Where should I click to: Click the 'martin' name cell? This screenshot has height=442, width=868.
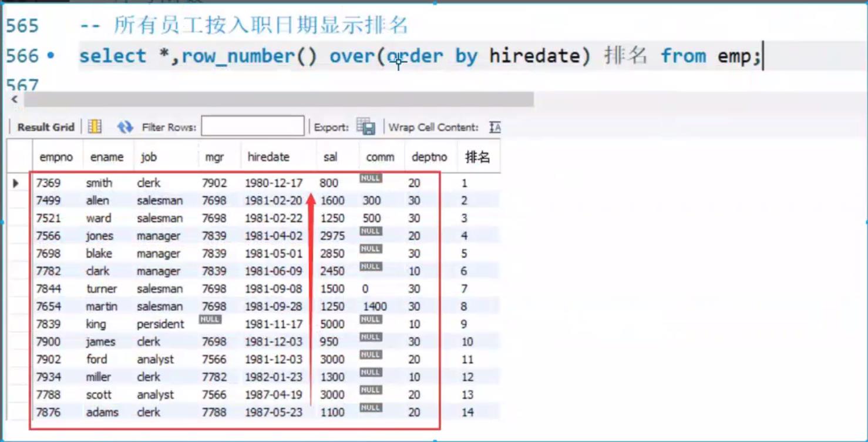point(102,307)
